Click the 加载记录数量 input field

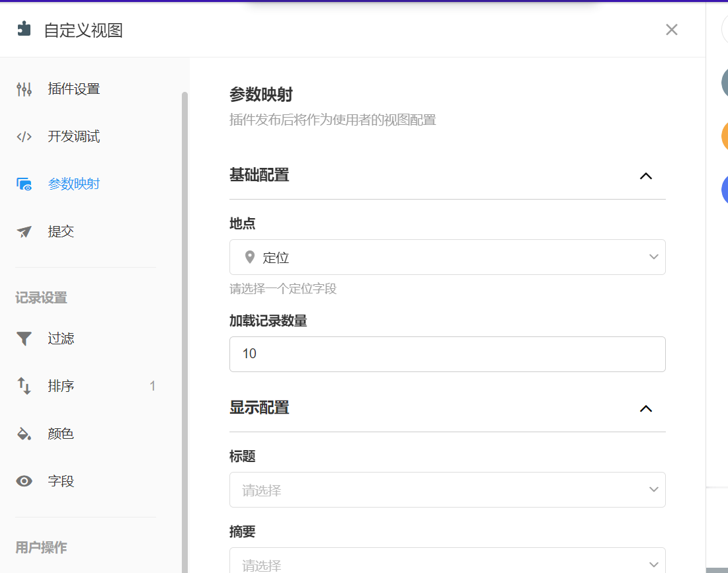447,354
